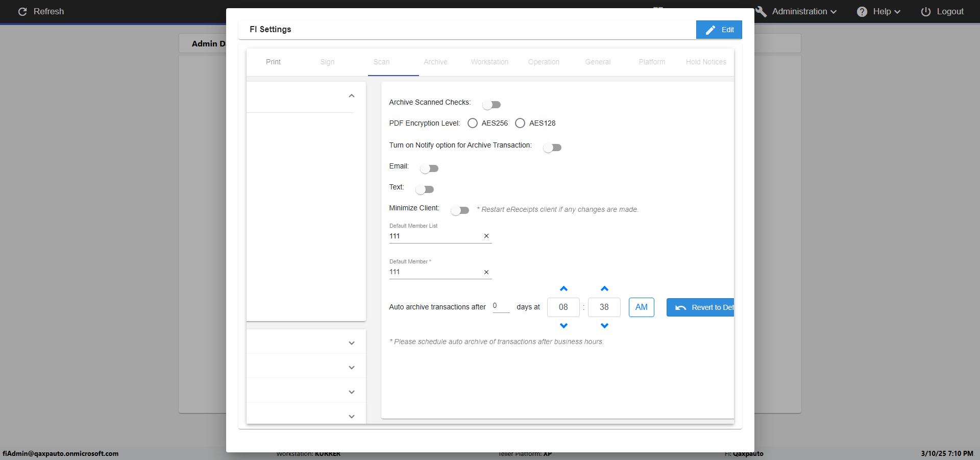The width and height of the screenshot is (980, 460).
Task: Toggle Archive Scanned Checks switch
Action: [x=492, y=105]
